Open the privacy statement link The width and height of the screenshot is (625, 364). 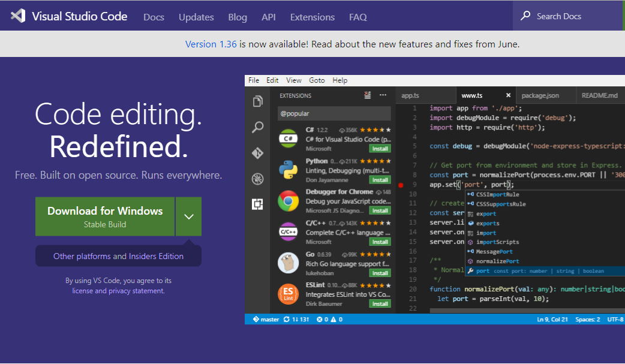(x=136, y=291)
